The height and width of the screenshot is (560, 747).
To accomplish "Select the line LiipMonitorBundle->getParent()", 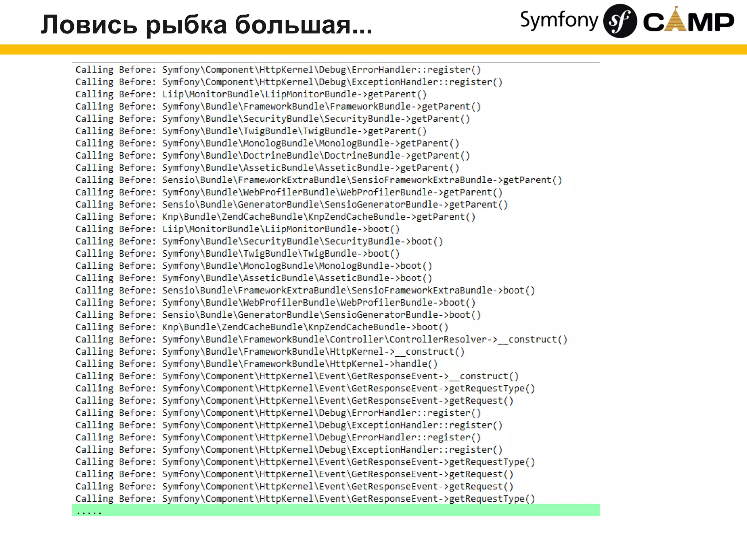I will pos(251,94).
